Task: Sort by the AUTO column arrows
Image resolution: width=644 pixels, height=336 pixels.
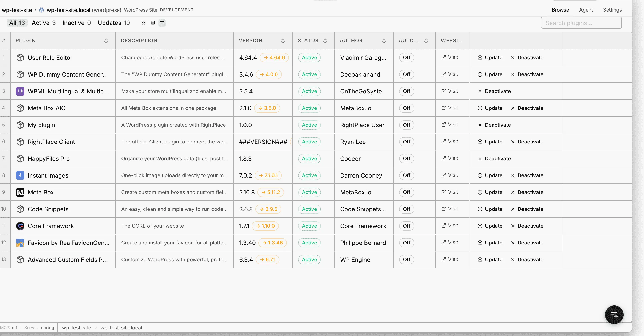Action: [426, 41]
